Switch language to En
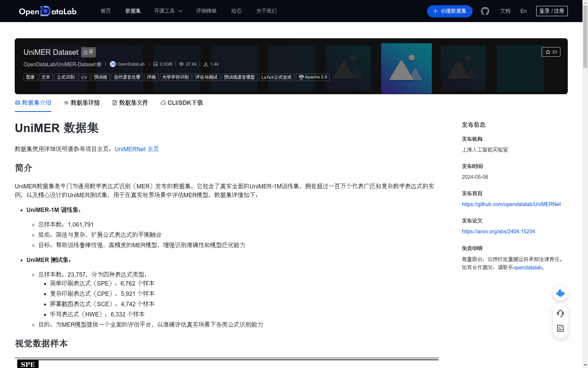This screenshot has height=368, width=588. pos(523,11)
